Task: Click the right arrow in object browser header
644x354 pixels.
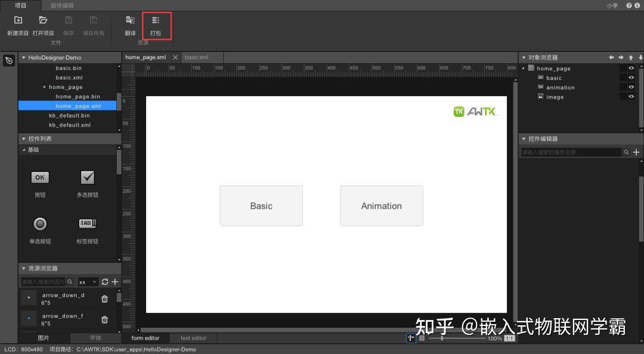Action: pyautogui.click(x=621, y=57)
